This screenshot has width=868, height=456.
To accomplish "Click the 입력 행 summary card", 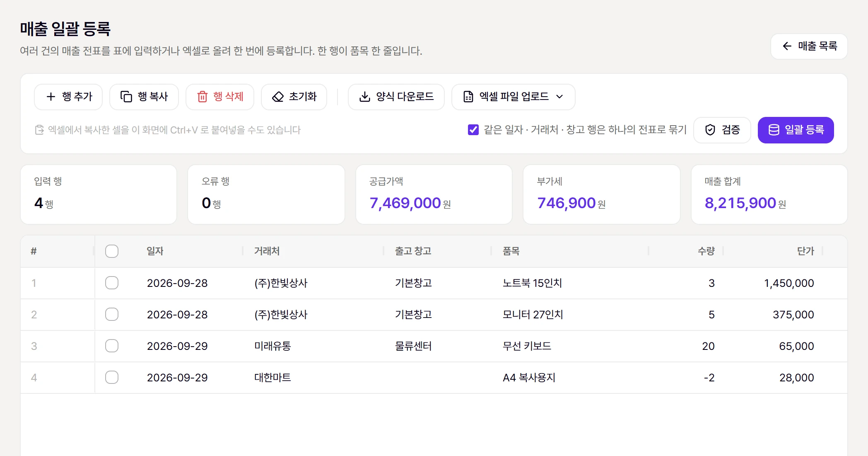I will [x=99, y=194].
